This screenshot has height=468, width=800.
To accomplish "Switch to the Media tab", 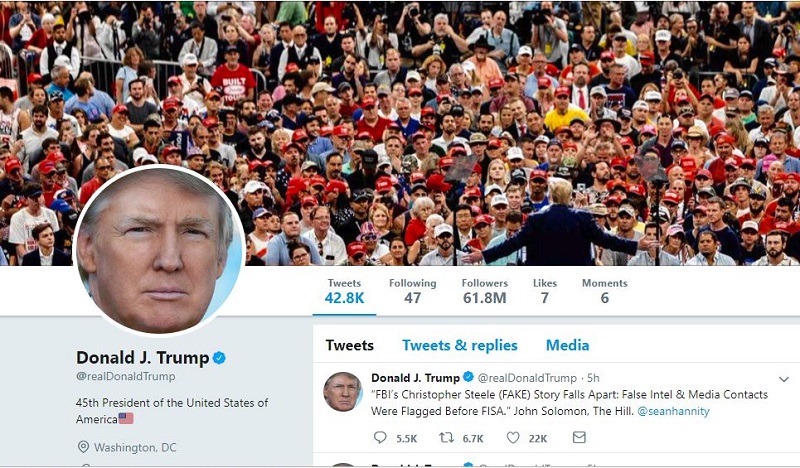I will coord(567,346).
